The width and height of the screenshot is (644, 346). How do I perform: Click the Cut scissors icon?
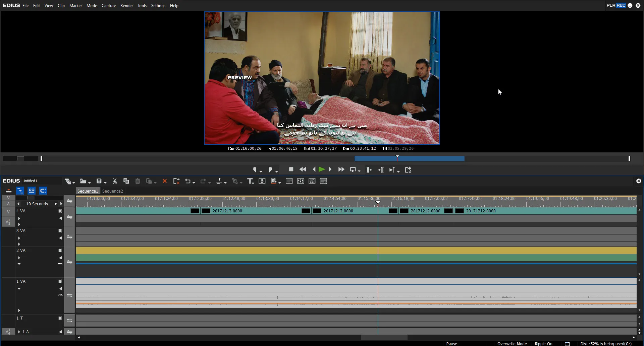click(x=115, y=181)
